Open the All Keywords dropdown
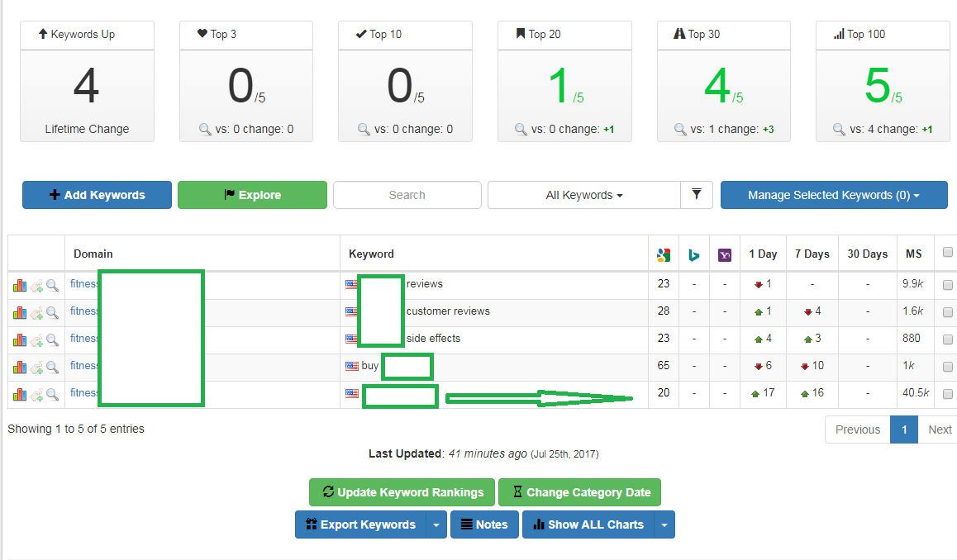The height and width of the screenshot is (560, 957). (x=584, y=195)
